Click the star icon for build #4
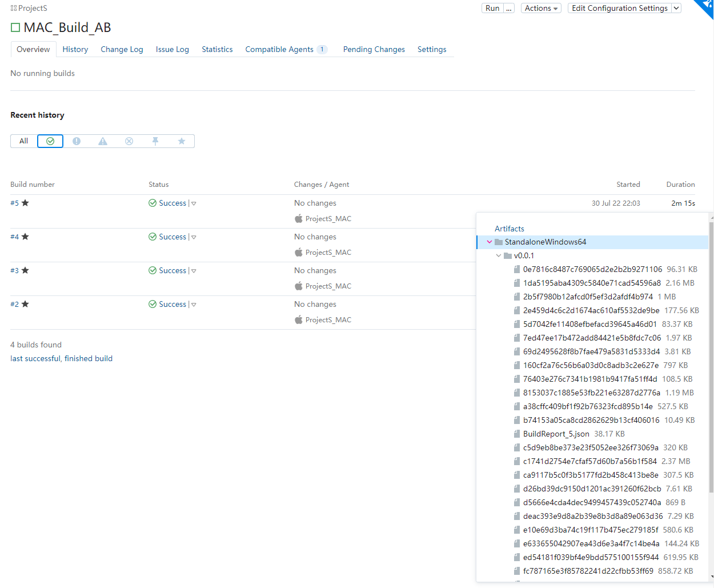The image size is (714, 588). (x=25, y=237)
